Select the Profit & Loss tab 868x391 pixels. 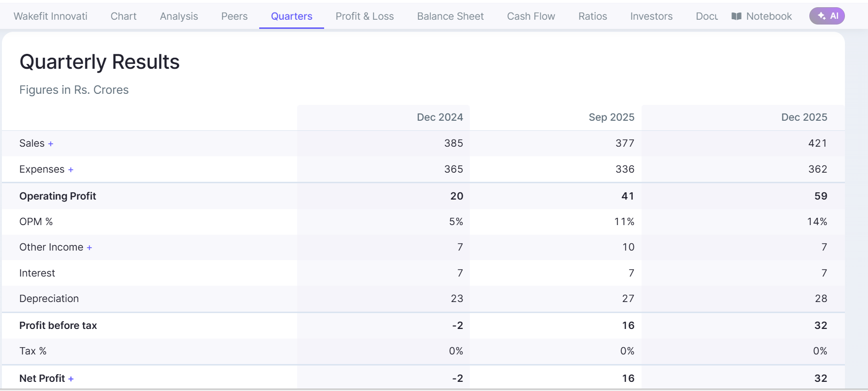(365, 16)
